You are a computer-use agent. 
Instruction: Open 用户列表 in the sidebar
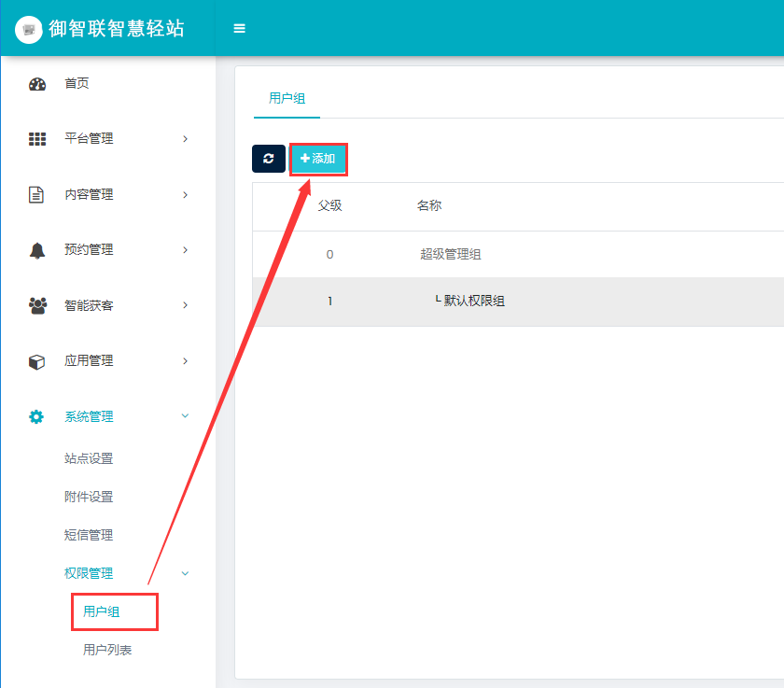pos(107,650)
